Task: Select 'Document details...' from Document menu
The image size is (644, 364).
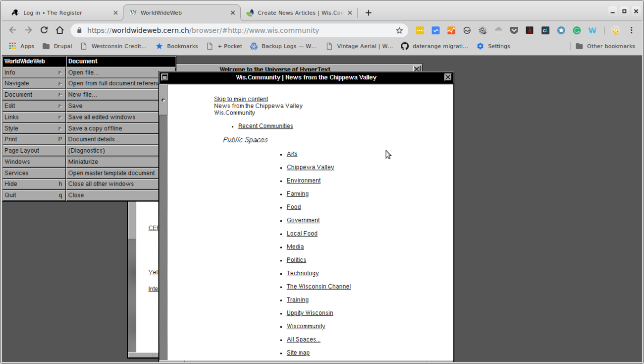Action: tap(94, 139)
